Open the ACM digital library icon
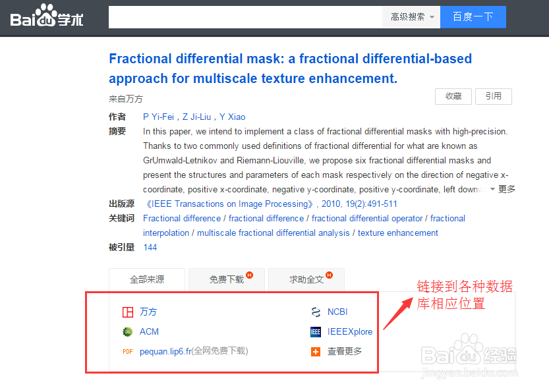The image size is (549, 392). click(x=127, y=331)
